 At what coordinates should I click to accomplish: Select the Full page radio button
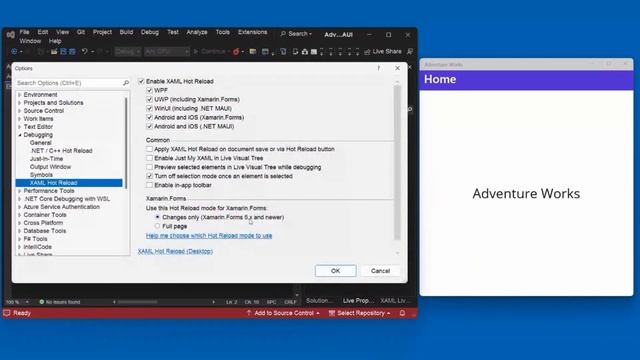click(x=158, y=226)
